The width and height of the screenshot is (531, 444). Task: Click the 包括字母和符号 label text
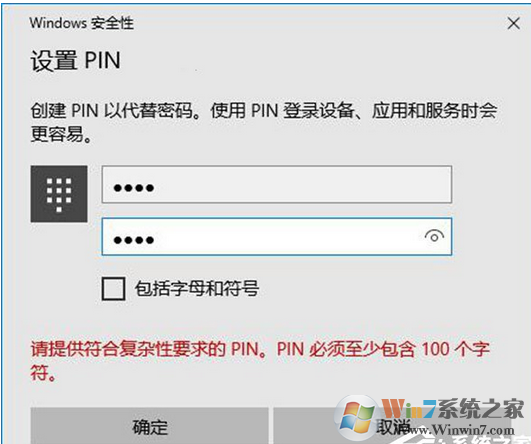(x=197, y=289)
